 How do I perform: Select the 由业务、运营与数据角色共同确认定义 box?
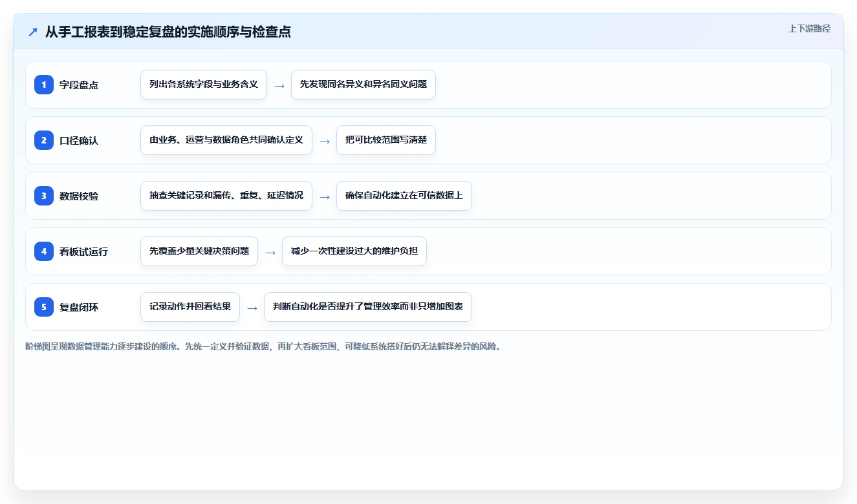coord(226,140)
